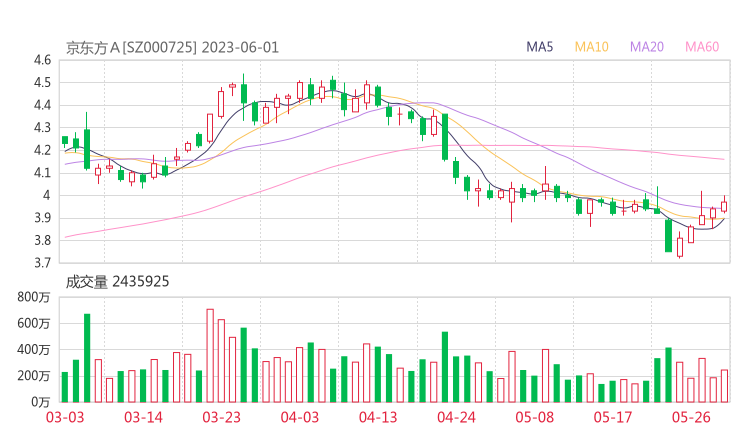The width and height of the screenshot is (740, 440).
Task: Click the 3.7 price axis label
Action: pos(42,263)
